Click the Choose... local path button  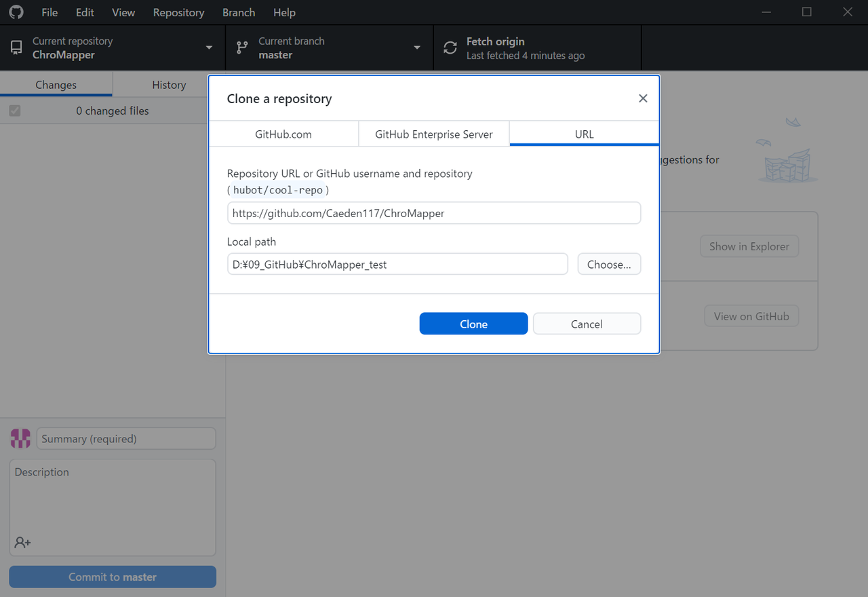tap(609, 265)
